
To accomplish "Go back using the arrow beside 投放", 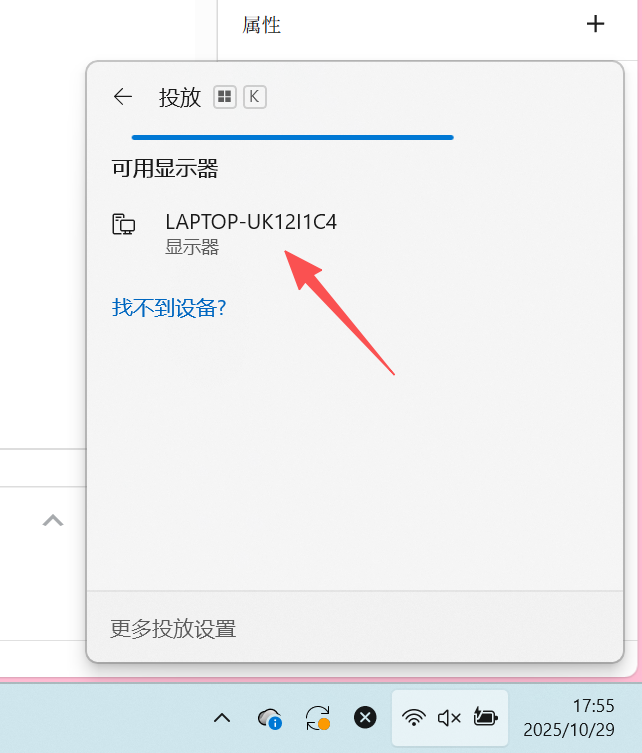I will (122, 97).
